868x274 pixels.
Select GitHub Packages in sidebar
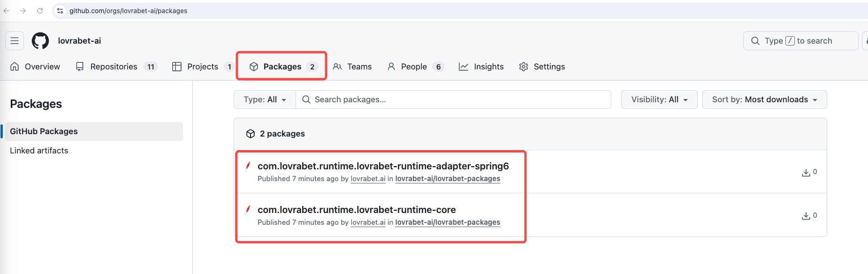94,131
